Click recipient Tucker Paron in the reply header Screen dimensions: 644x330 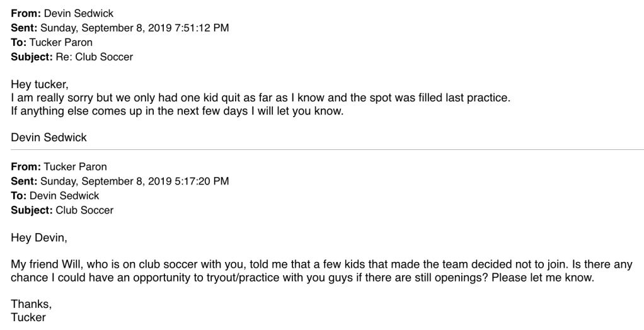point(60,42)
